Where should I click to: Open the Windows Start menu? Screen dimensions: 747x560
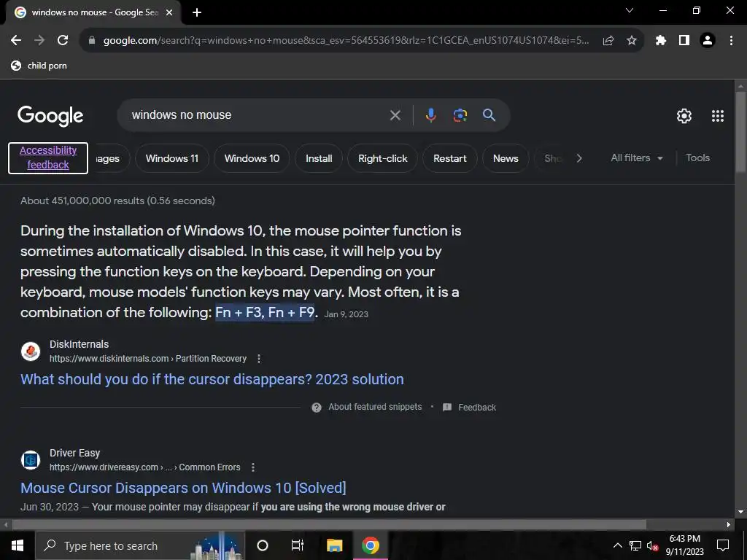tap(18, 545)
